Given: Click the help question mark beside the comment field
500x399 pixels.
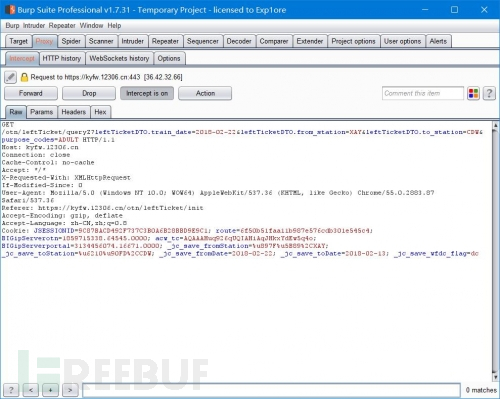Looking at the screenshot, I should 489,93.
